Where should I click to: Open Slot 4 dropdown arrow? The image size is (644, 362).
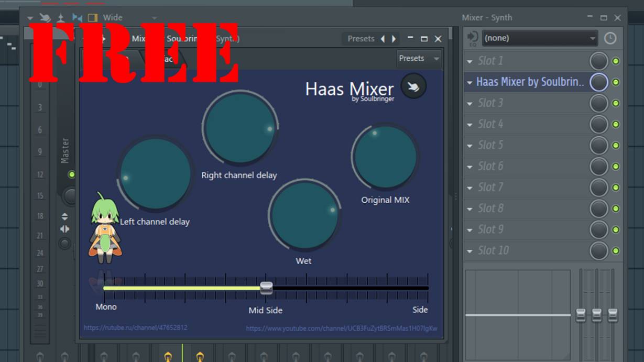coord(470,125)
